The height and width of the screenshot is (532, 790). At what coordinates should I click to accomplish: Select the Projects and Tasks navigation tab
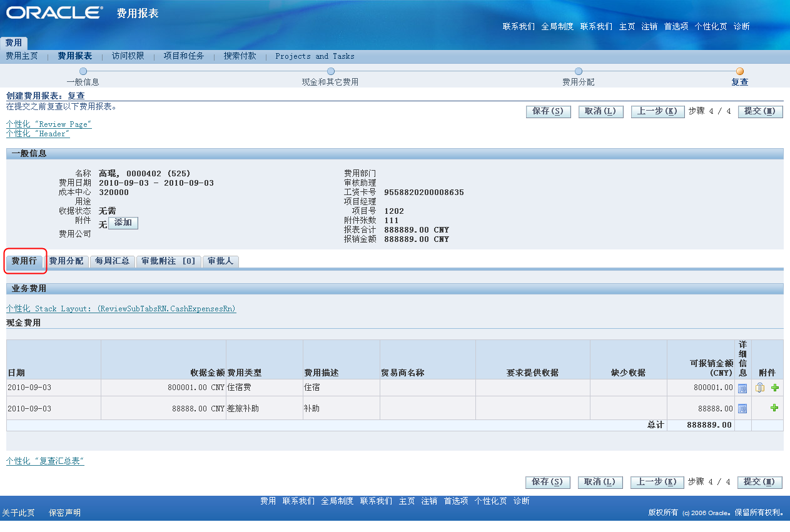click(x=315, y=56)
